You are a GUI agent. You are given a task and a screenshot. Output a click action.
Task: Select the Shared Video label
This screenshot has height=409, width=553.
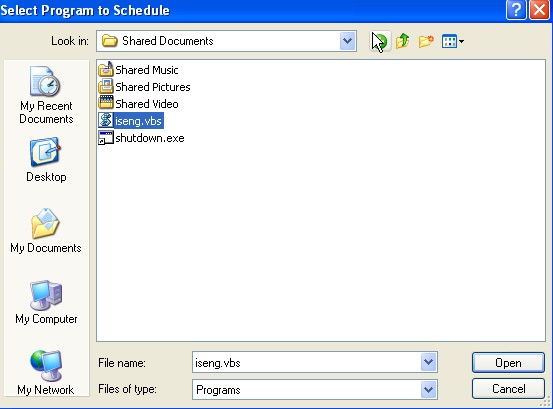point(147,104)
